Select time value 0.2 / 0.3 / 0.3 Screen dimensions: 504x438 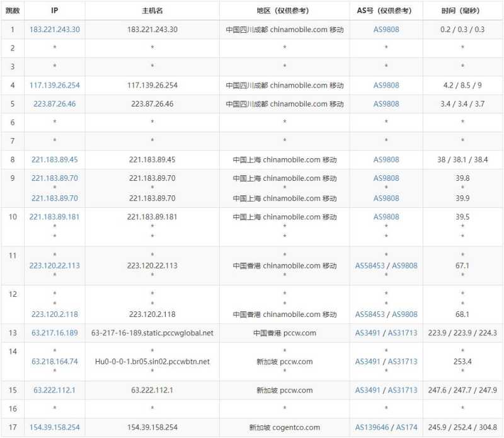462,30
